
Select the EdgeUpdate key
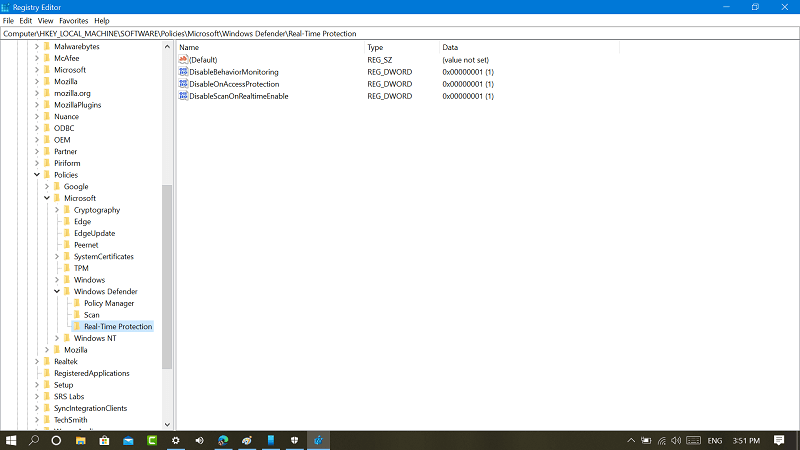coord(94,233)
